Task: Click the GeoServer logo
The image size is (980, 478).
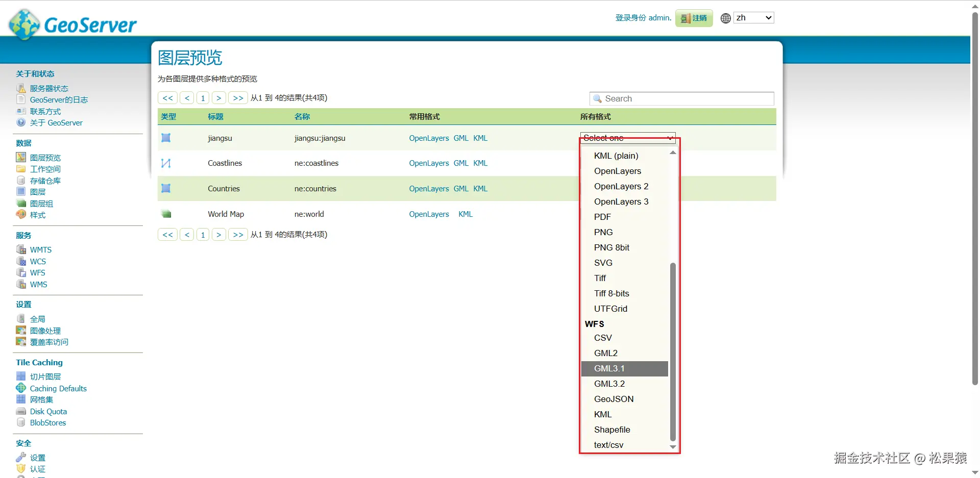Action: click(x=73, y=24)
